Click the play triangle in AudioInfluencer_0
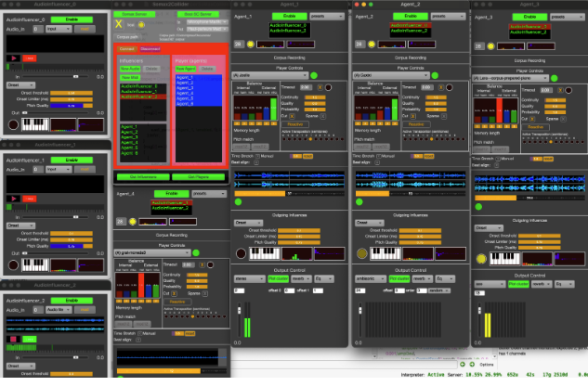 click(x=15, y=58)
